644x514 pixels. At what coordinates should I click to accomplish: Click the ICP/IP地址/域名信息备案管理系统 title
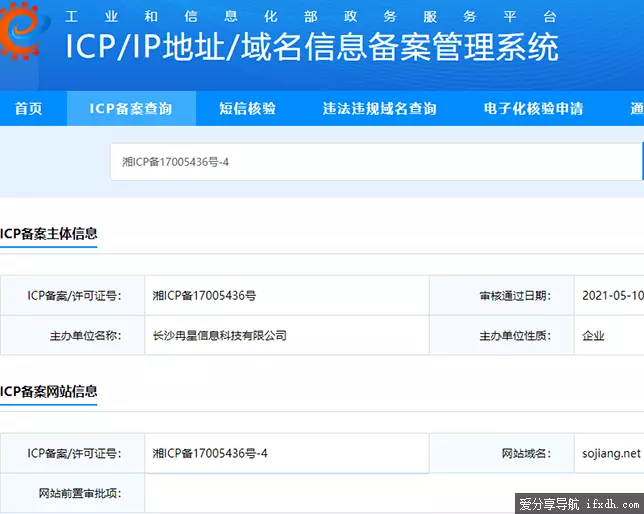(311, 48)
